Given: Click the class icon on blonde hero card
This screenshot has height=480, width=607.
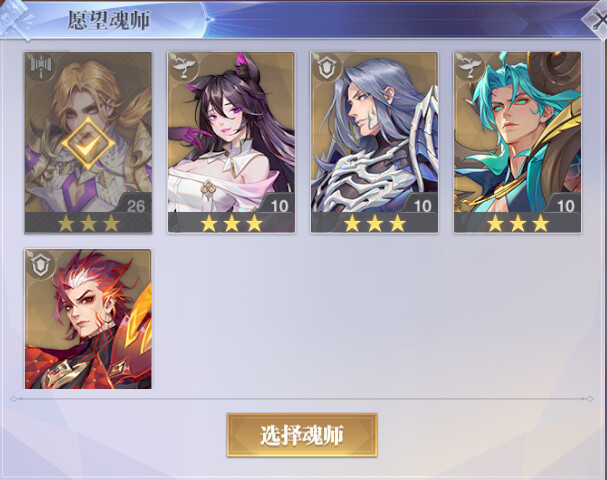Looking at the screenshot, I should tap(40, 67).
